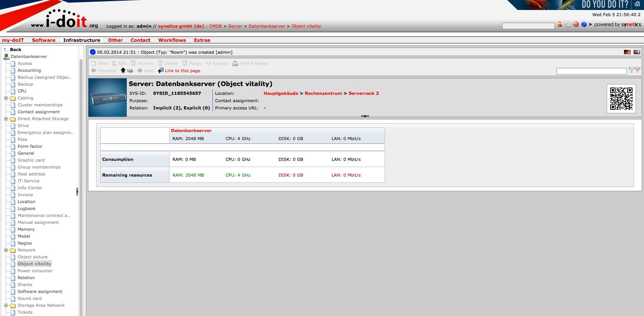Image resolution: width=644 pixels, height=316 pixels.
Task: Expand the Cabling folder
Action: [x=6, y=98]
